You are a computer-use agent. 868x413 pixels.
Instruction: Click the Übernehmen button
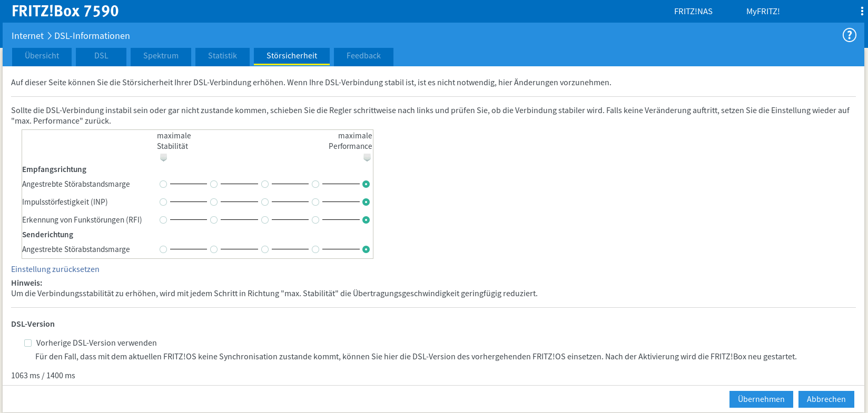tap(761, 399)
